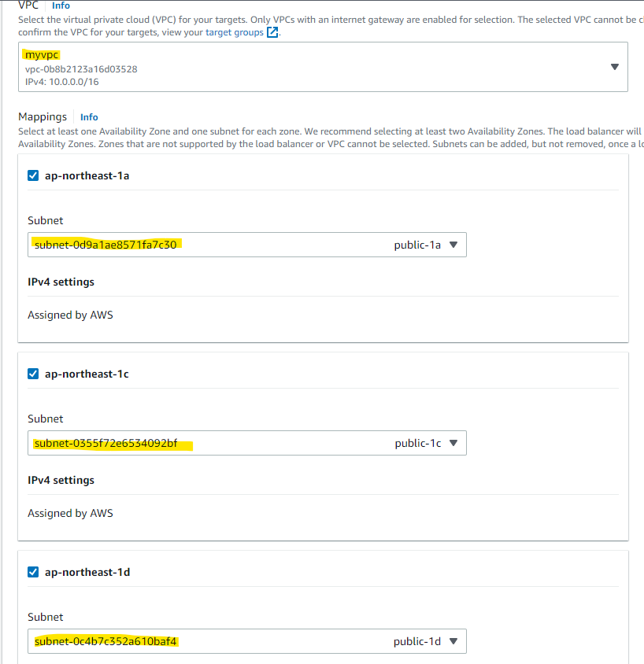Deselect the ap-northeast-1d zone checkbox

point(33,572)
